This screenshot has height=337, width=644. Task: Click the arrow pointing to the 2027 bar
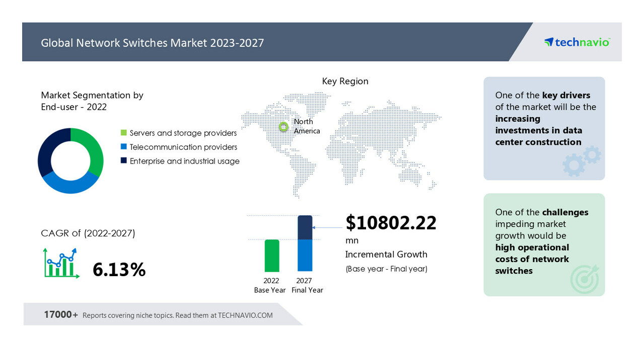pyautogui.click(x=326, y=226)
